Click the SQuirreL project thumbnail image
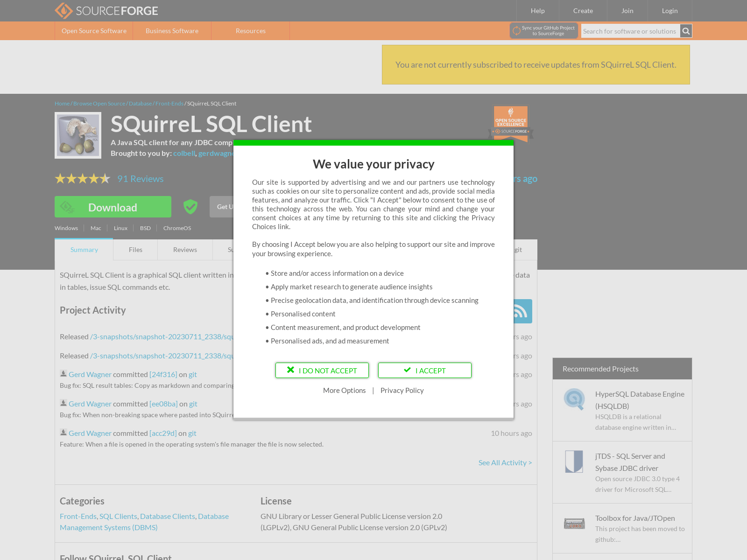The height and width of the screenshot is (560, 747). (x=78, y=135)
